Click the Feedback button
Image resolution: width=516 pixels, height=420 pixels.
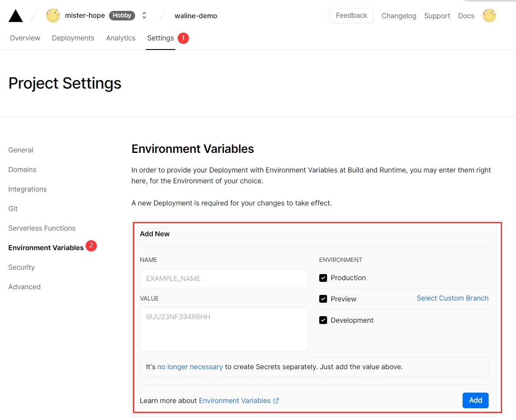[351, 16]
